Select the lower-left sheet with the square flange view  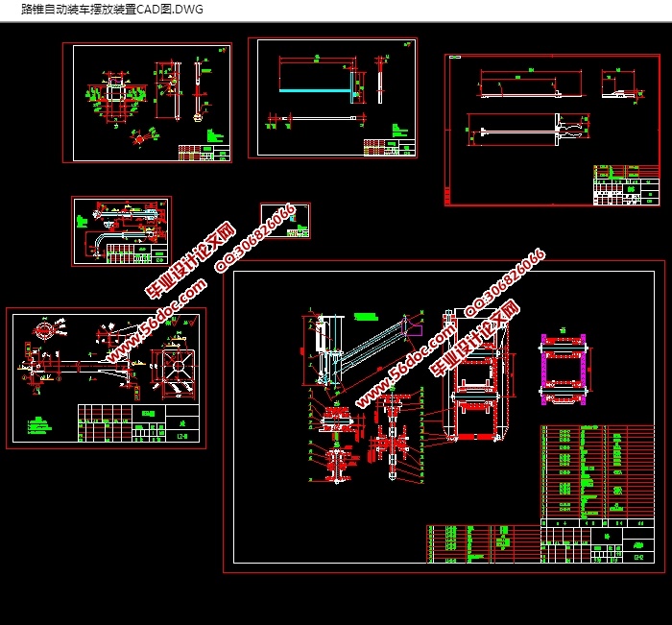click(106, 378)
